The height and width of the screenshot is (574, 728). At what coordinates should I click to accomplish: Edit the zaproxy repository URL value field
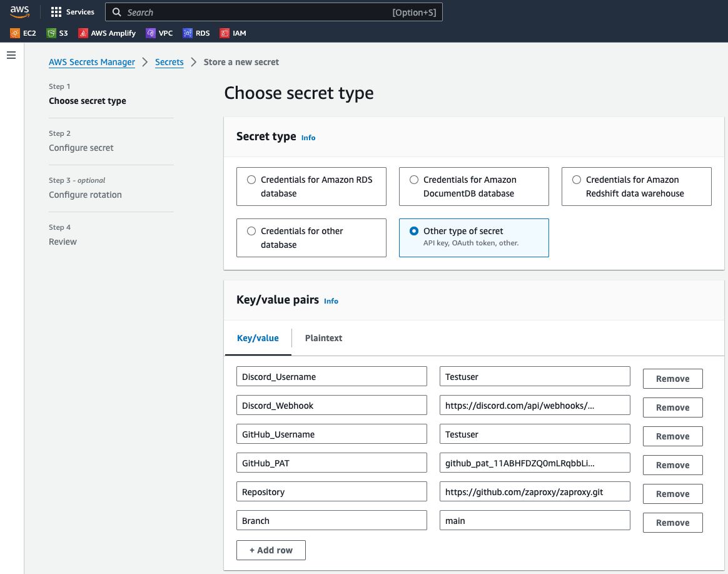(535, 492)
